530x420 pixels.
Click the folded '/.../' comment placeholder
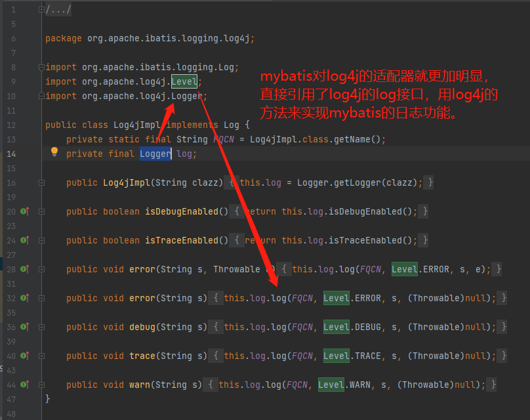[x=58, y=10]
